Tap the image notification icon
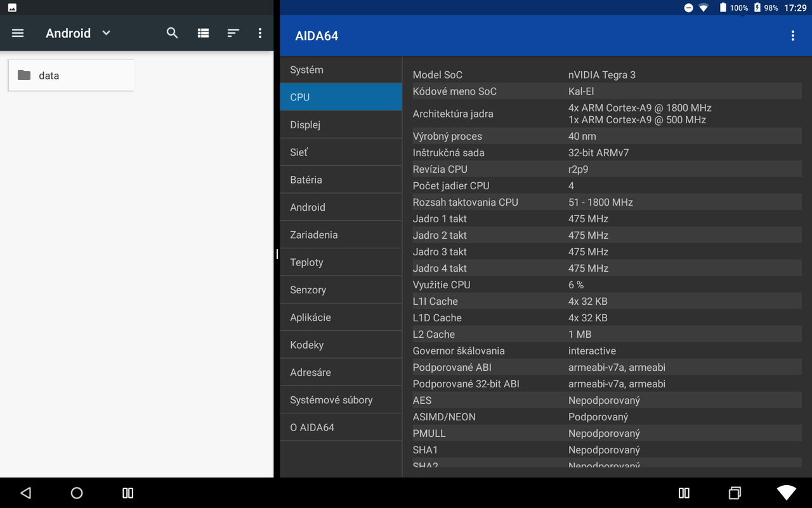 12,8
